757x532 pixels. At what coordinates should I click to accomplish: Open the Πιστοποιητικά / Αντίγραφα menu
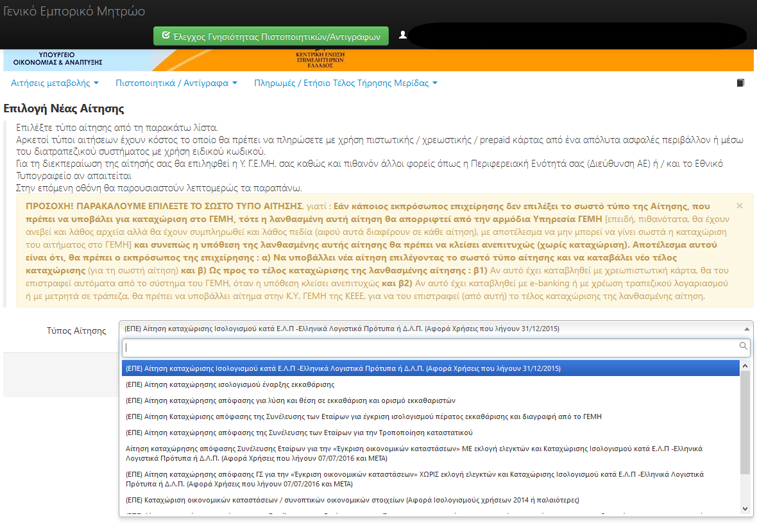[176, 83]
